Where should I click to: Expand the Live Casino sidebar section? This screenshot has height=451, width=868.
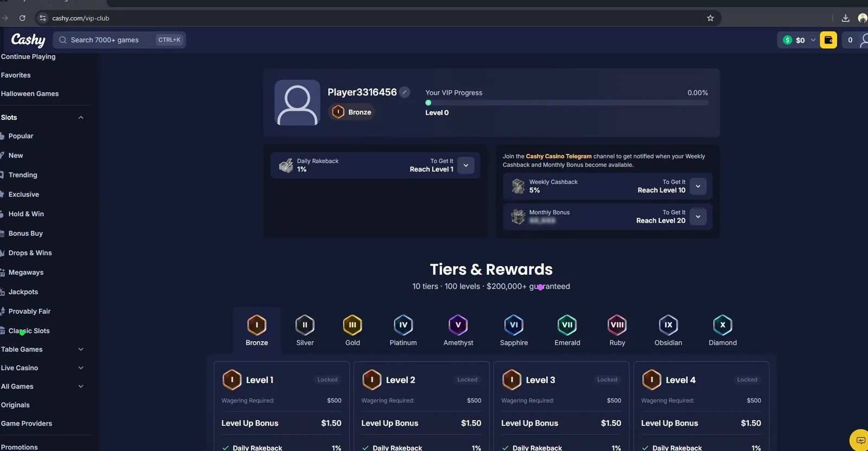tap(81, 368)
